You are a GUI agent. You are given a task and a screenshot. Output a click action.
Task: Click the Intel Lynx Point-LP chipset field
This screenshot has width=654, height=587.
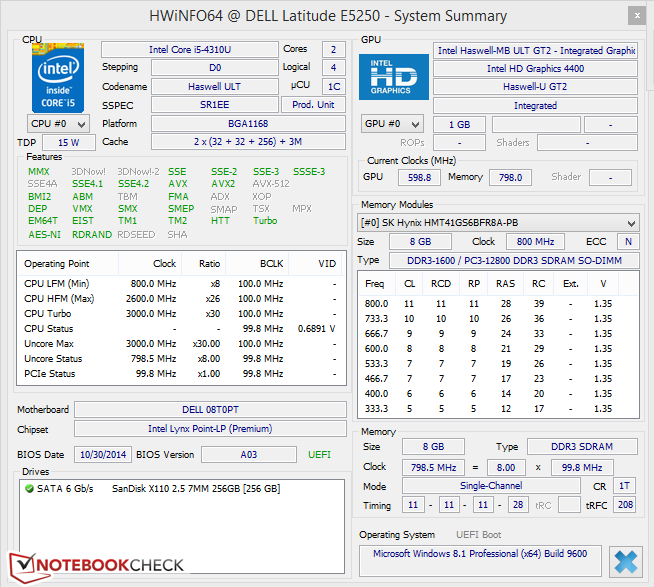point(210,429)
